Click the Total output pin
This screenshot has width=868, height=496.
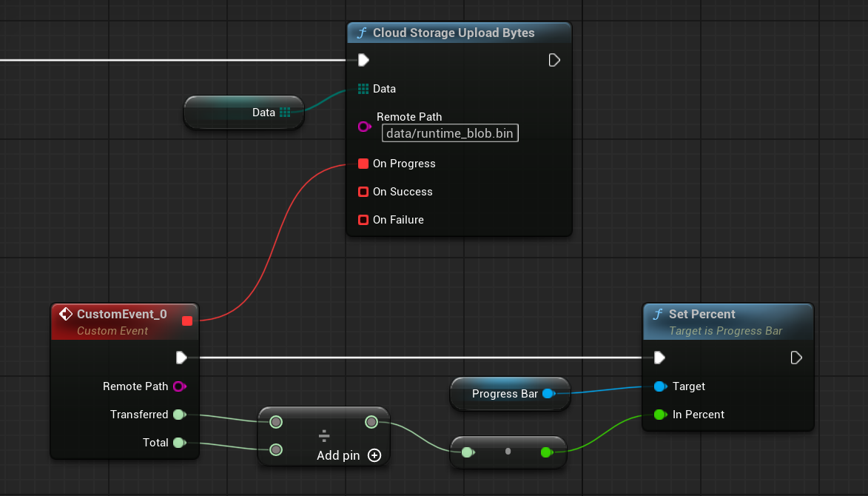179,443
